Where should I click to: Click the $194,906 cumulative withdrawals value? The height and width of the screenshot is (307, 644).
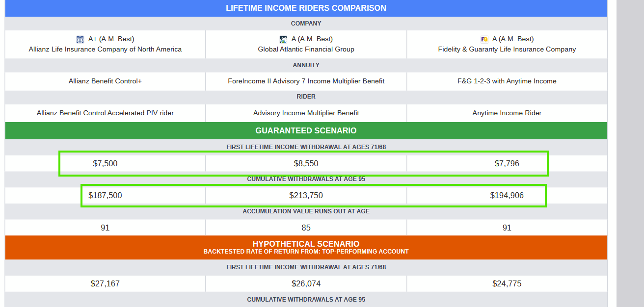pyautogui.click(x=507, y=195)
